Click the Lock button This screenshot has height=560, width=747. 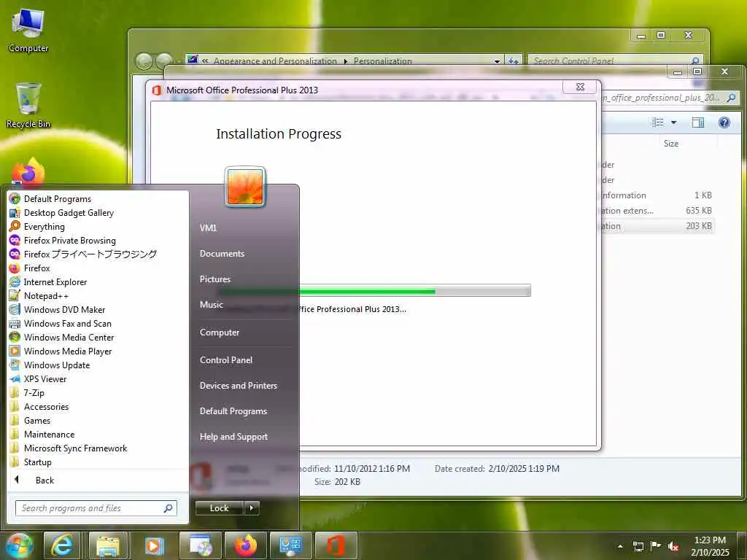coord(219,508)
